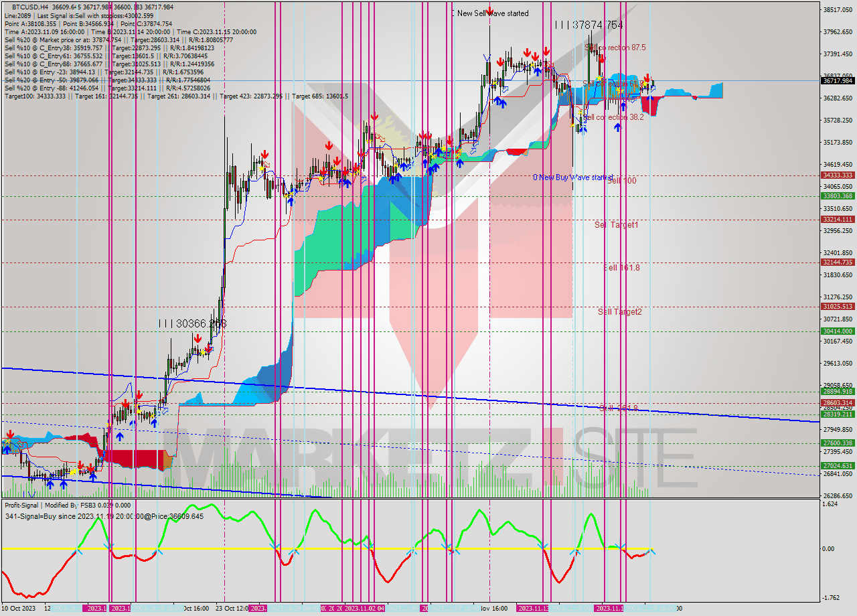Image resolution: width=857 pixels, height=616 pixels.
Task: Click the 'Sell Target2' level label
Action: point(620,312)
